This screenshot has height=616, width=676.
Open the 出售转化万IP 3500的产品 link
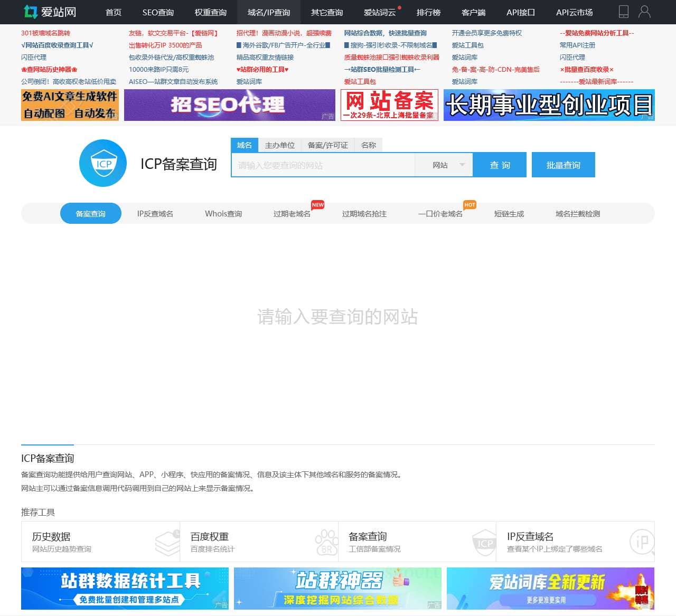[x=165, y=45]
